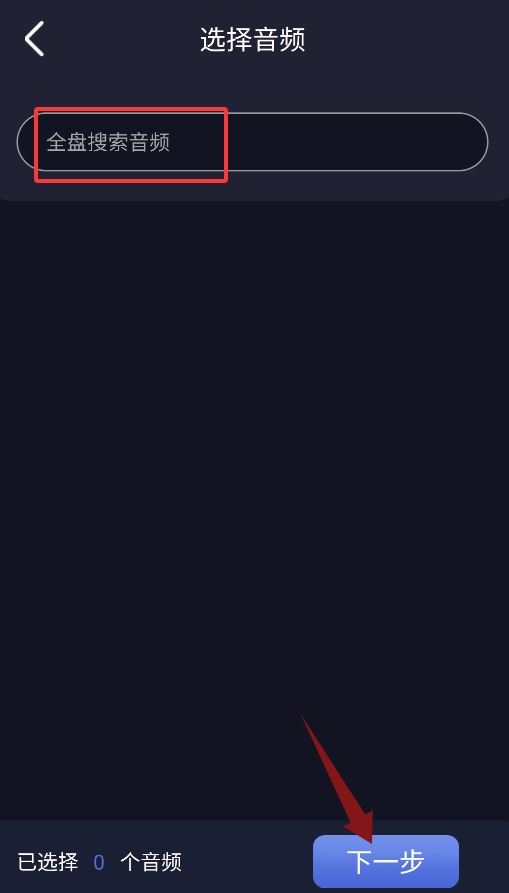Viewport: 509px width, 893px height.
Task: Click the empty audio list area
Action: click(254, 510)
